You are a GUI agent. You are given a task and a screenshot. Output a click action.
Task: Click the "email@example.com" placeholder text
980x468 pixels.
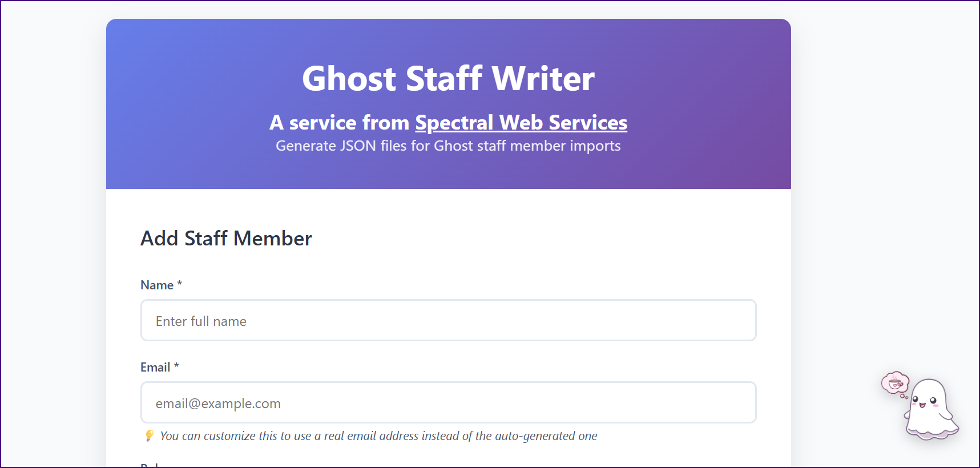click(218, 404)
